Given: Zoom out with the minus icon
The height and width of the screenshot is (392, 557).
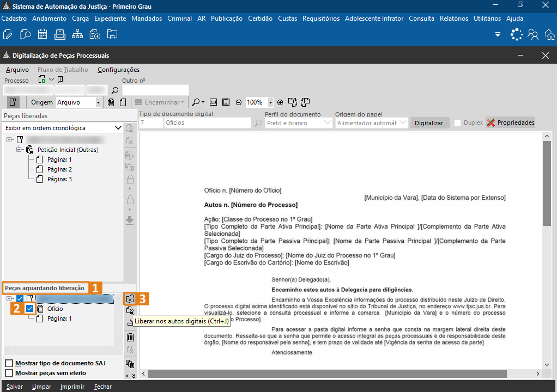Looking at the screenshot, I should [x=239, y=102].
